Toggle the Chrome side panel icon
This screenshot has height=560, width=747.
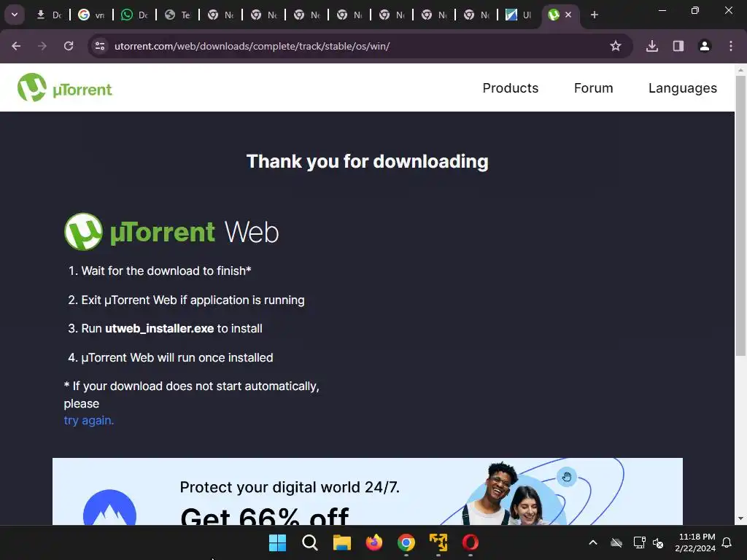tap(678, 46)
